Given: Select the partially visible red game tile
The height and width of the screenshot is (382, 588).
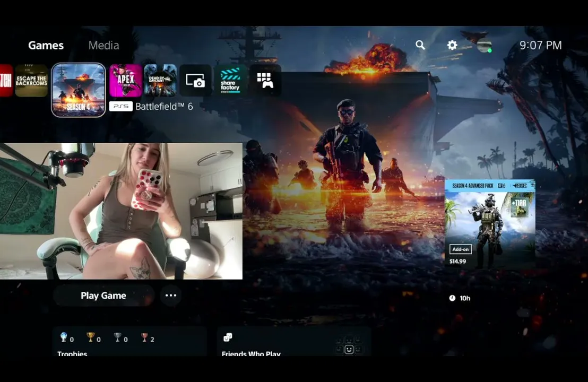Looking at the screenshot, I should (6, 81).
